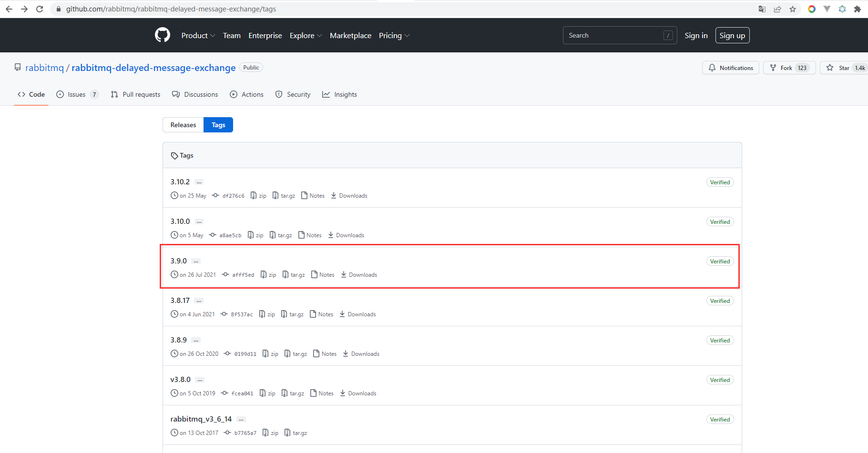Download the tar.gz for tag 3.9.0
Viewport: 868px width, 453px height.
[294, 275]
